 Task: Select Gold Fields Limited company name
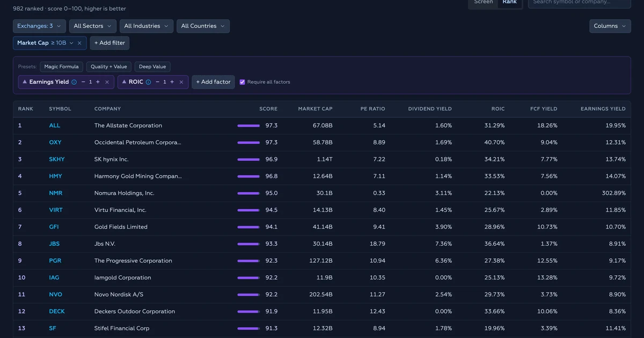[x=121, y=227]
